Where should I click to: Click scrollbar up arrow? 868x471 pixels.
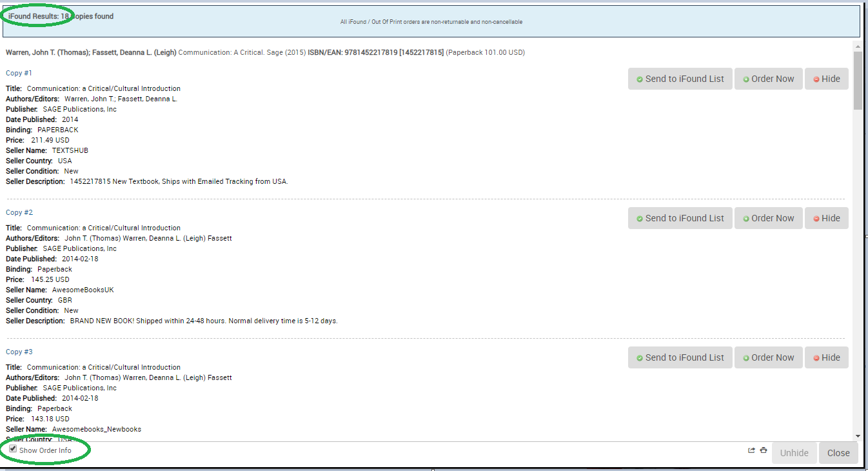click(x=857, y=46)
